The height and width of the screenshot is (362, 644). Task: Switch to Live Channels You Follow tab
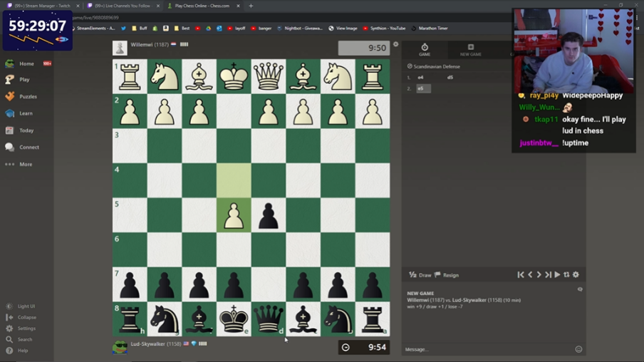[123, 6]
